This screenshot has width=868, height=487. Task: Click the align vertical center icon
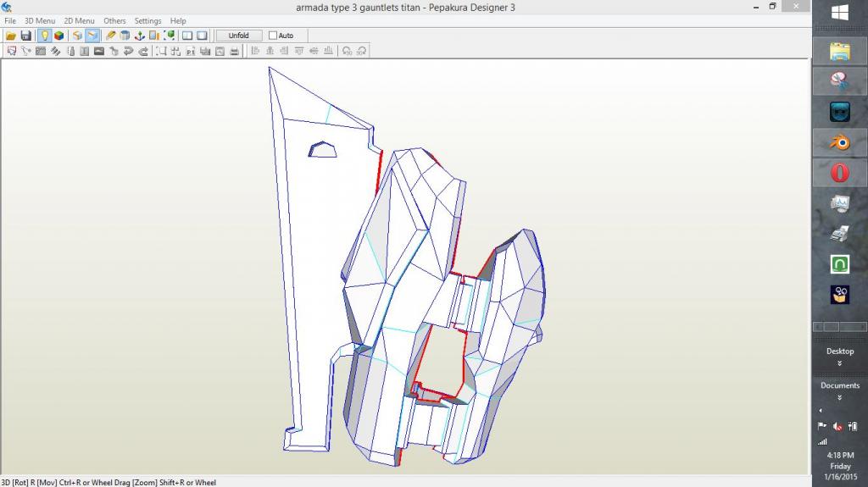point(314,51)
